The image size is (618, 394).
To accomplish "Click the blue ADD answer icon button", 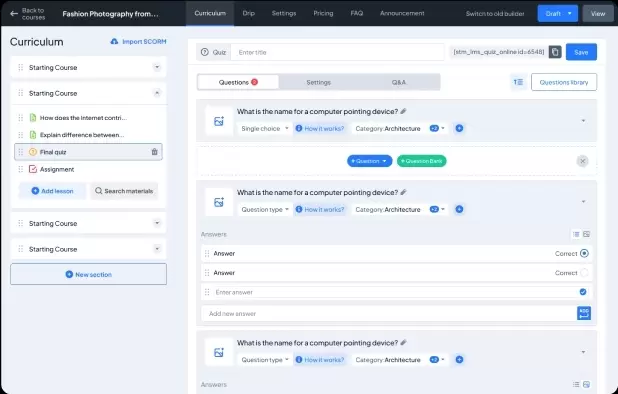I will (584, 313).
